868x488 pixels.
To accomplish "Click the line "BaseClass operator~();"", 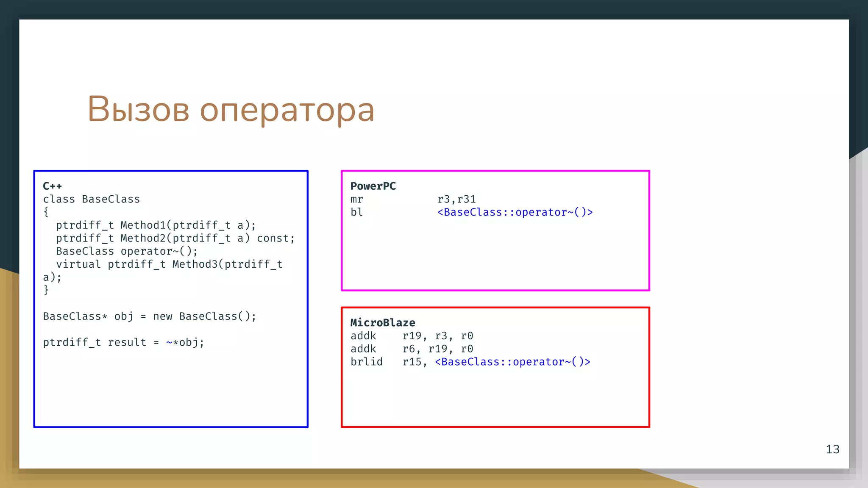I will pos(127,251).
